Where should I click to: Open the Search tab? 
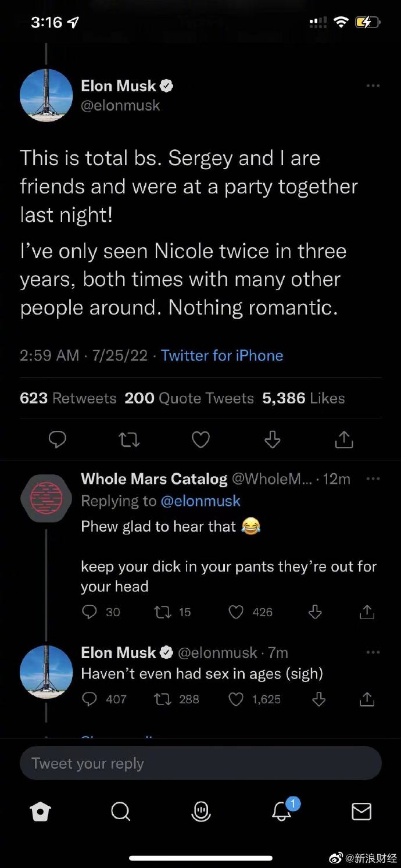pyautogui.click(x=120, y=812)
